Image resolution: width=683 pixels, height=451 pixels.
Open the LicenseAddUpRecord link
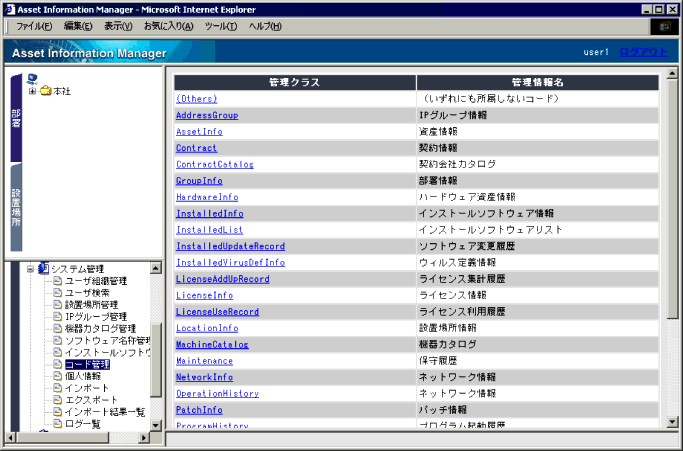point(223,279)
